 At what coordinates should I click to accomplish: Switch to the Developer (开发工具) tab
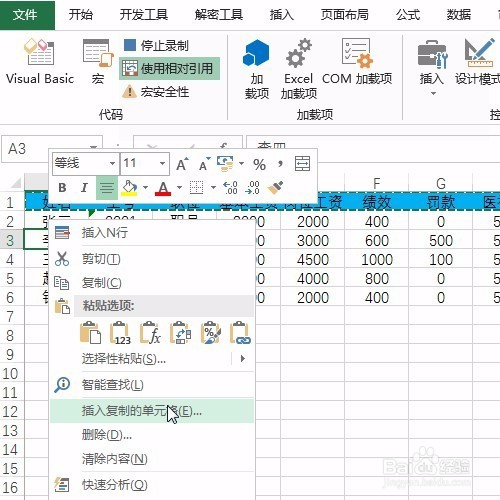[144, 15]
